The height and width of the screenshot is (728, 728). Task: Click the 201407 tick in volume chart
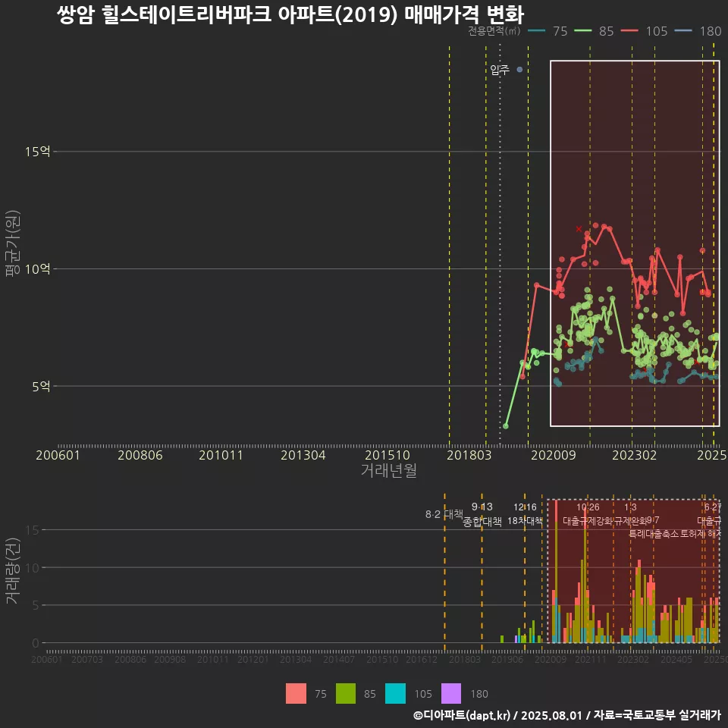click(338, 659)
